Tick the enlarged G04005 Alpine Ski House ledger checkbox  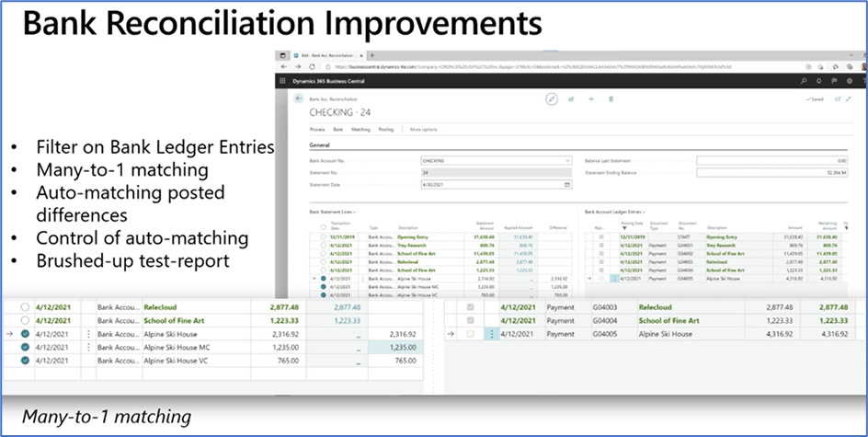tap(471, 334)
